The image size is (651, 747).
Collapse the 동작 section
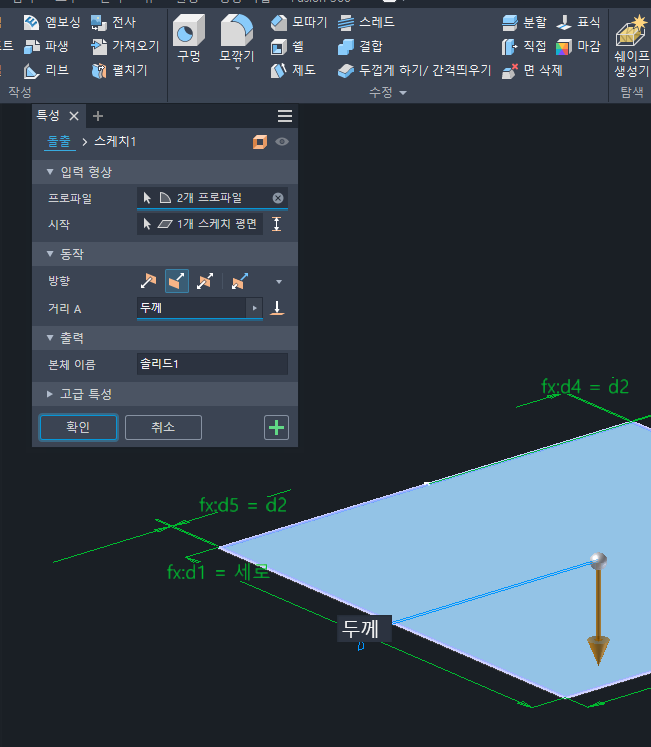pos(50,254)
